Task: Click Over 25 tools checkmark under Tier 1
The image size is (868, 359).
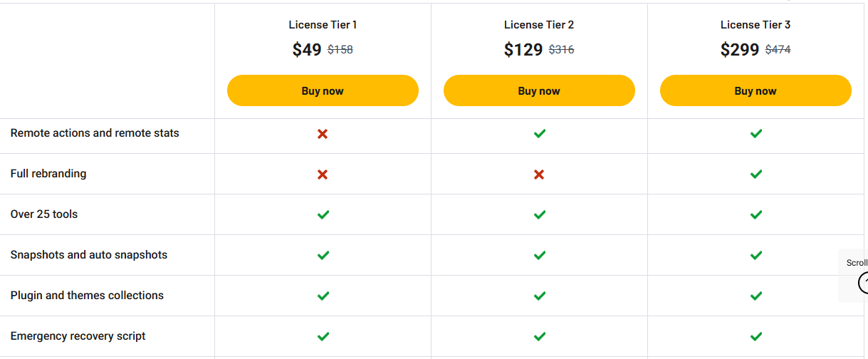Action: 323,215
